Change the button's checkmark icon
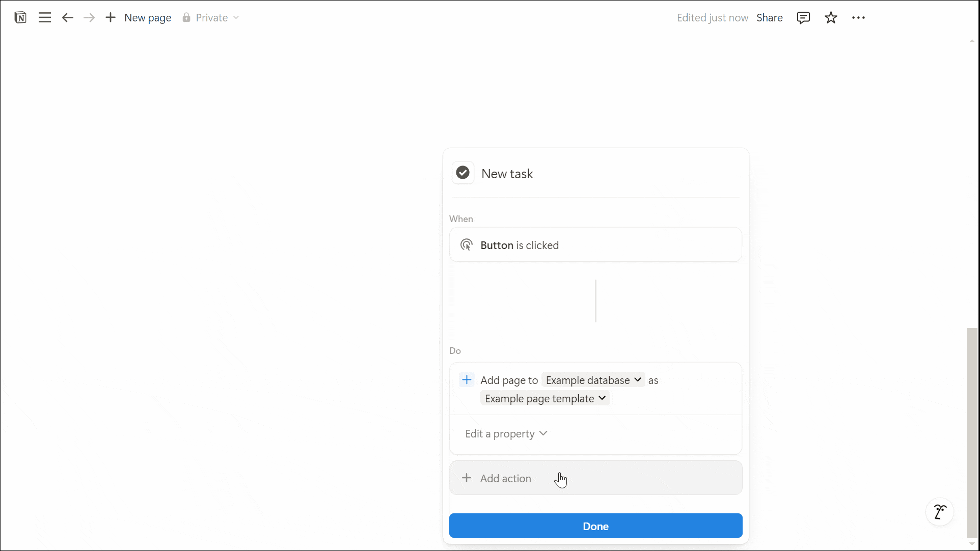This screenshot has width=980, height=551. click(462, 173)
